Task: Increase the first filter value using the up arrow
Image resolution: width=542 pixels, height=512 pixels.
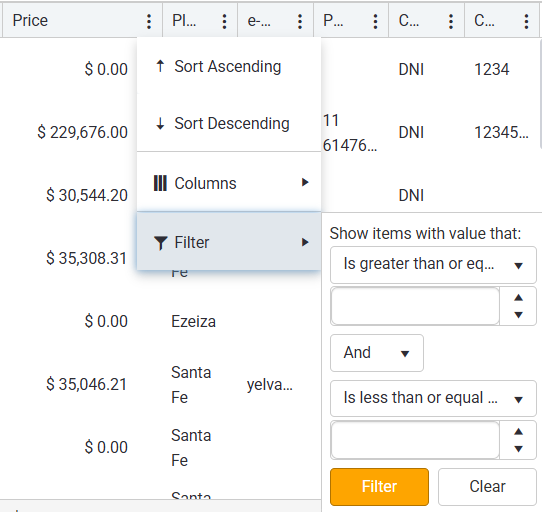Action: (x=518, y=298)
